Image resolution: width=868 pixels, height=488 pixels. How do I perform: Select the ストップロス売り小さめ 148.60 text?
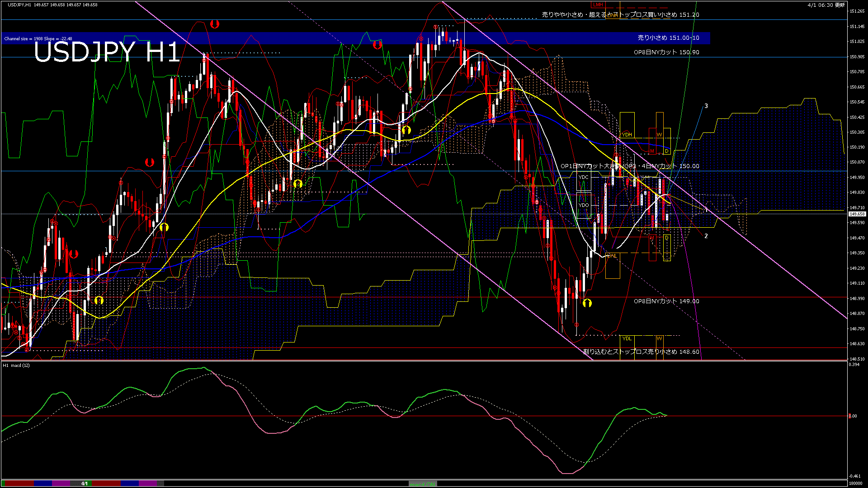(641, 352)
